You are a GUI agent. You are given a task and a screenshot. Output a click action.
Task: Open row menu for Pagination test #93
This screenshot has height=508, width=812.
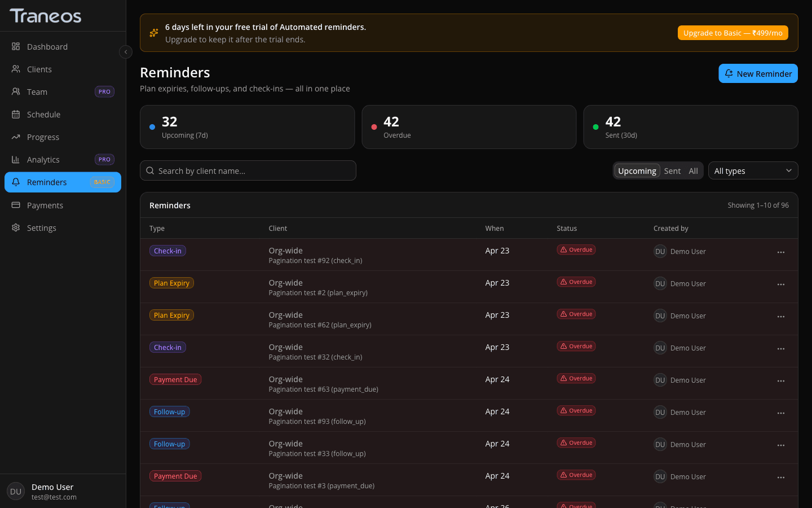(x=781, y=413)
